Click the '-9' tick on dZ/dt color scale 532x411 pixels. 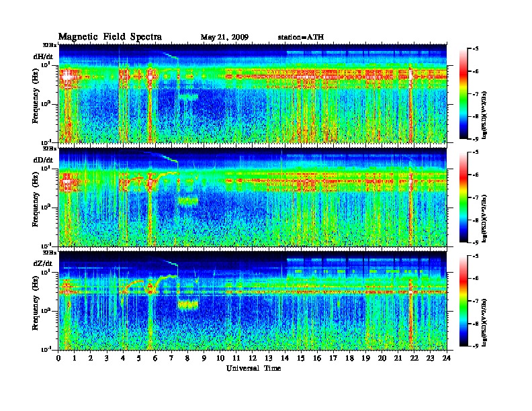tap(476, 346)
